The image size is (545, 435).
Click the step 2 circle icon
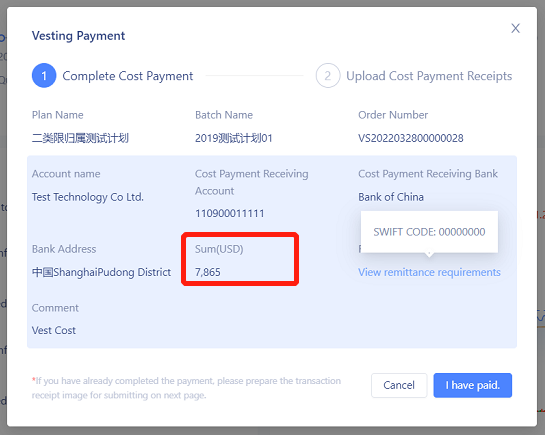[x=327, y=75]
